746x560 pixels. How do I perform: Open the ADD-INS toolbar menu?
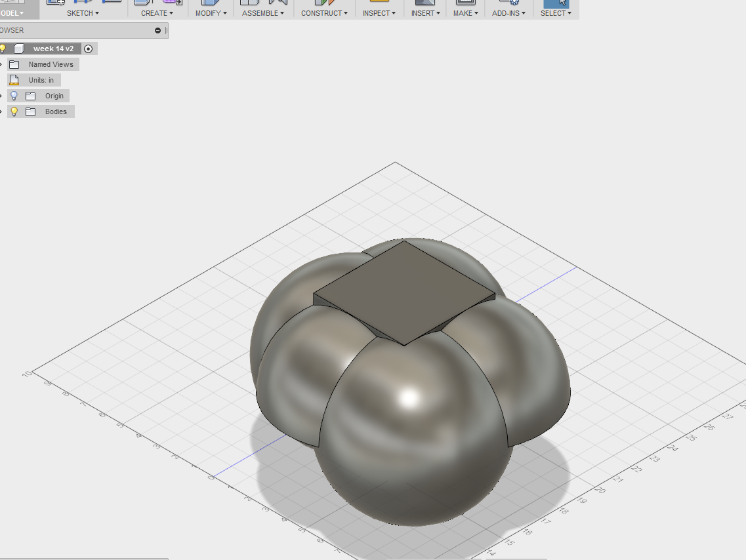point(508,13)
